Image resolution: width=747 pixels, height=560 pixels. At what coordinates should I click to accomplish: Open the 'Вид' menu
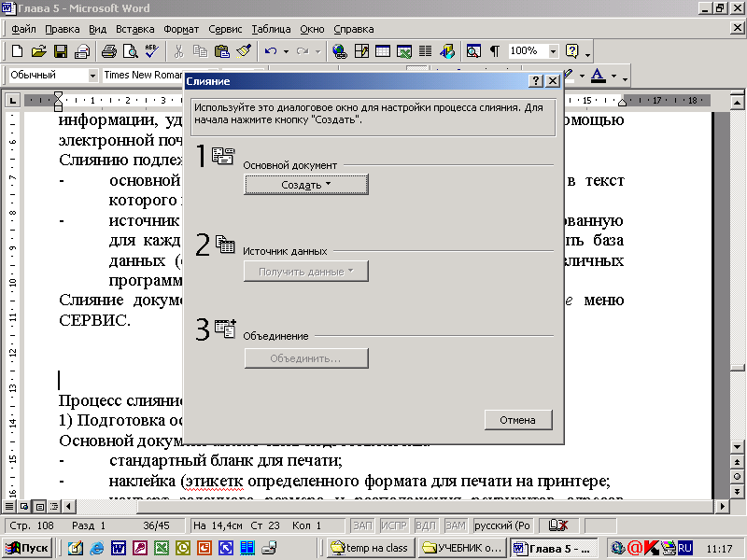coord(98,29)
